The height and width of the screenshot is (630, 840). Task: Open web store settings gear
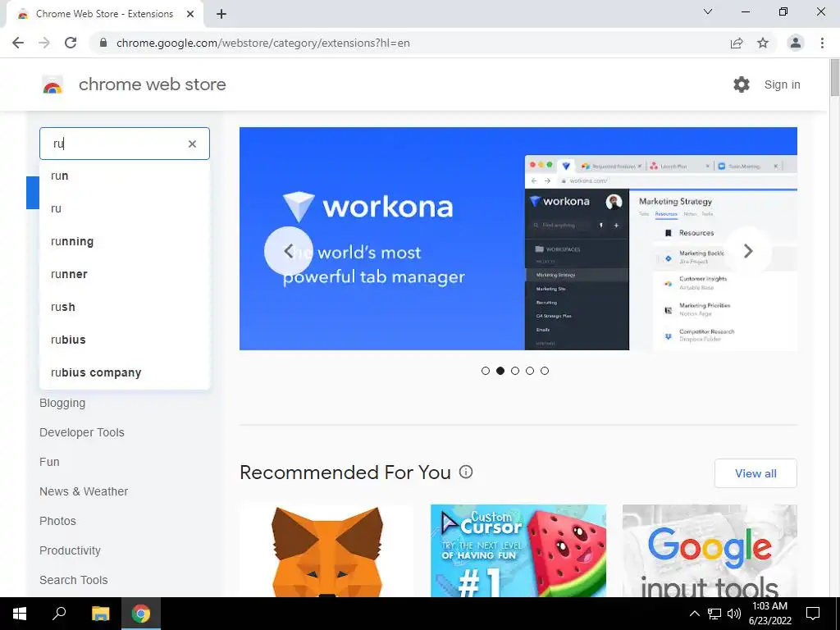tap(742, 84)
